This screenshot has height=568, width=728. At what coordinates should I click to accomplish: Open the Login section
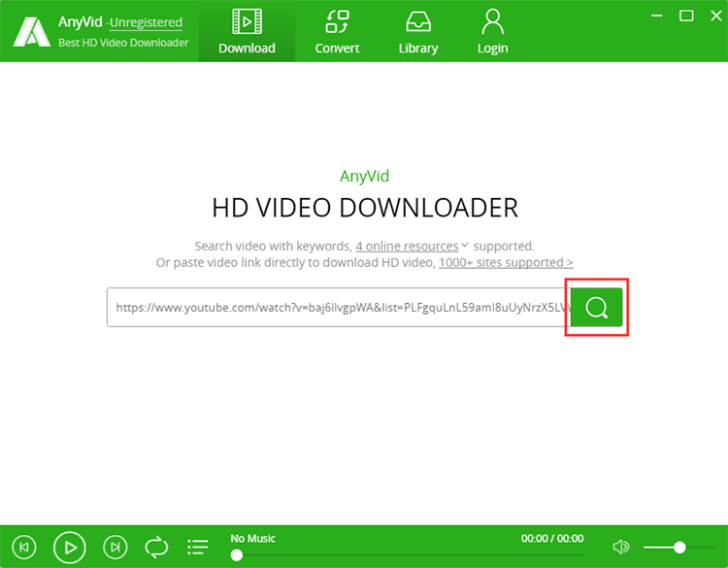click(x=492, y=31)
